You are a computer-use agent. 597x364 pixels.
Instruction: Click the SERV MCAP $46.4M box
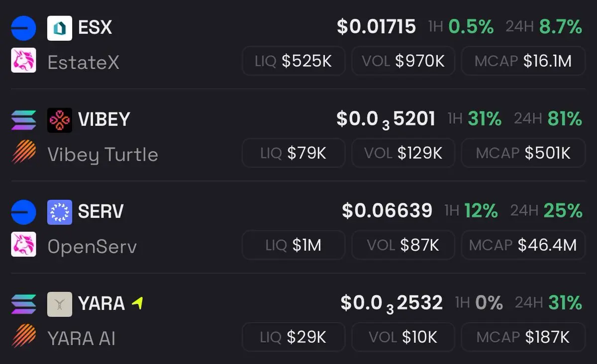[523, 245]
